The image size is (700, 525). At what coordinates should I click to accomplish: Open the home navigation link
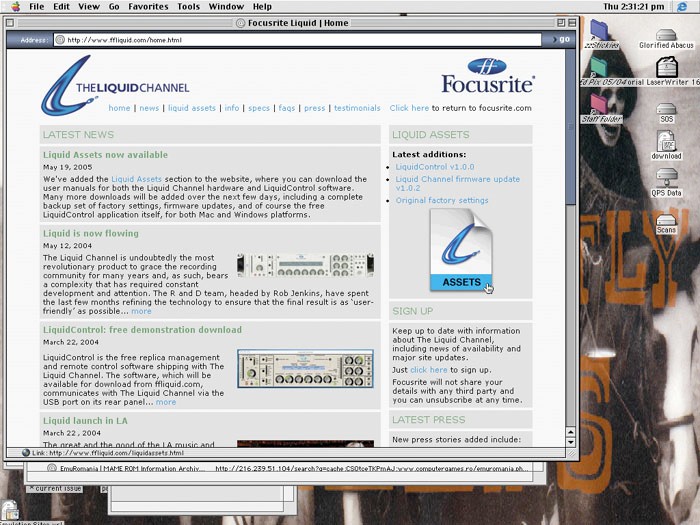coord(119,108)
